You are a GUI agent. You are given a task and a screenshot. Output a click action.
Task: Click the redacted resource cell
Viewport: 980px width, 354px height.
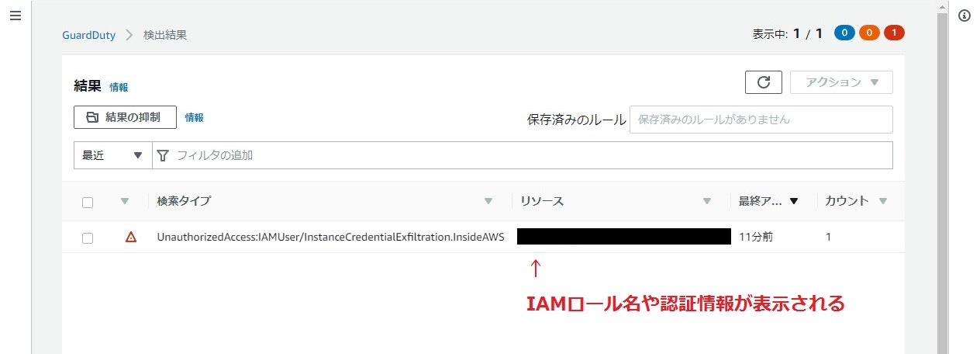click(x=624, y=237)
